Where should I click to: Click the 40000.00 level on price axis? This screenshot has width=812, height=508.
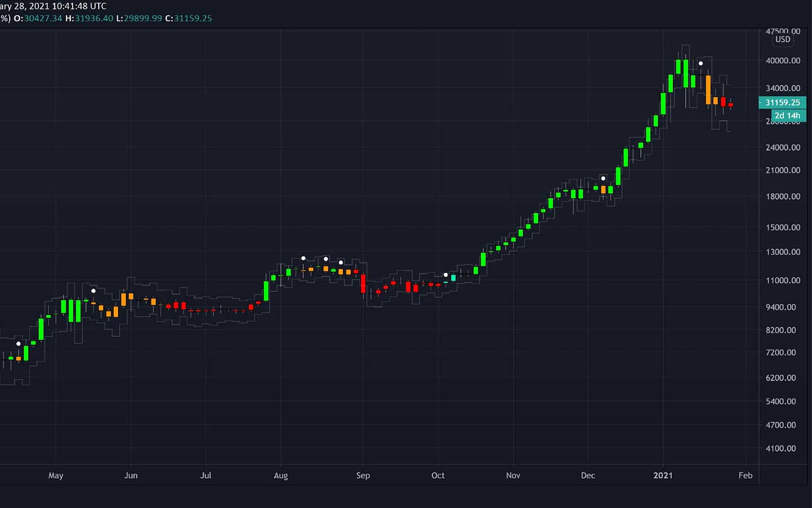pos(783,60)
